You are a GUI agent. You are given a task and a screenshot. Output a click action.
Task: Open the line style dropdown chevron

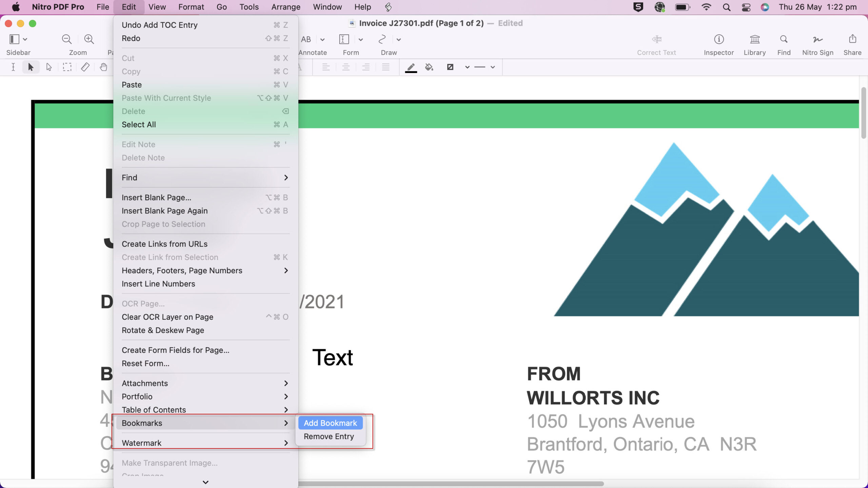tap(493, 67)
